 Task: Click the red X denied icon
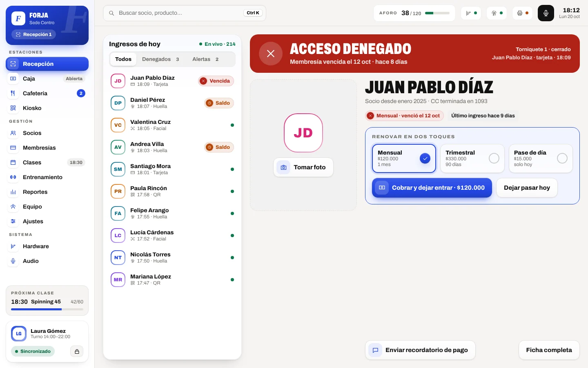(271, 54)
